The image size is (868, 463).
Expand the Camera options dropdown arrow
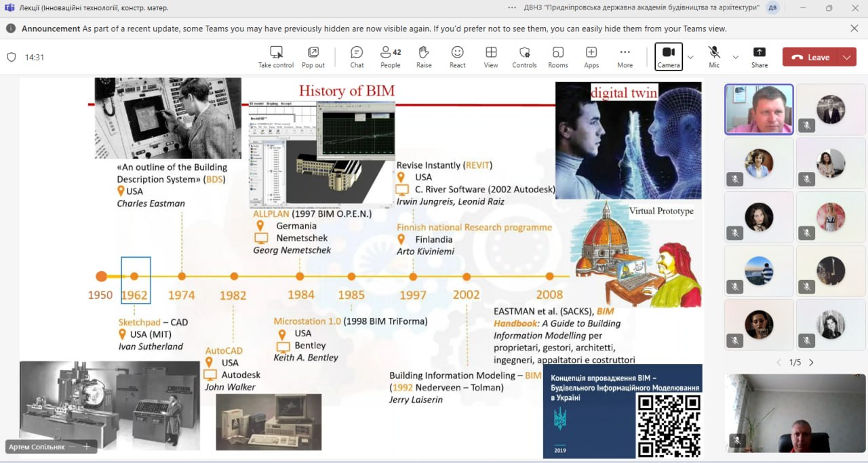click(x=690, y=58)
